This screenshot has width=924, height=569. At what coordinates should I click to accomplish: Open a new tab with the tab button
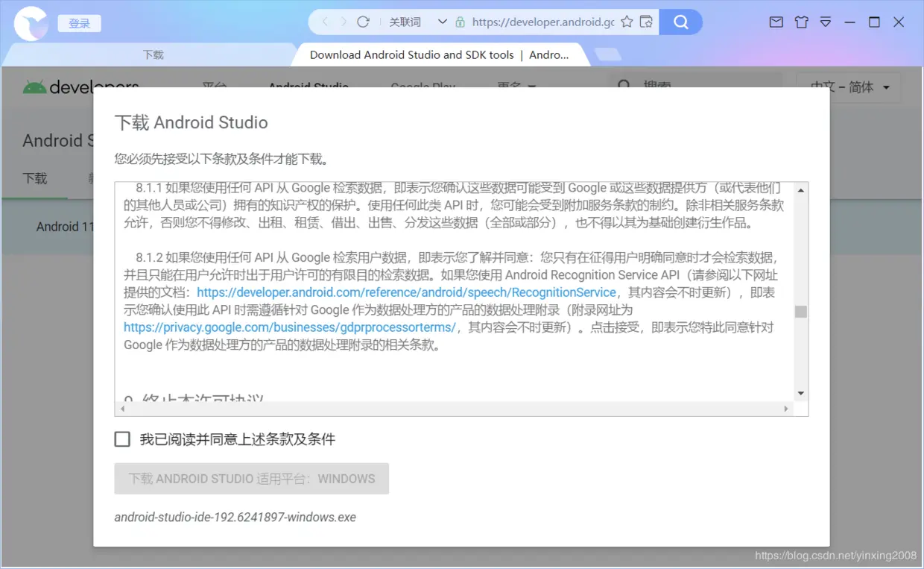tap(609, 54)
